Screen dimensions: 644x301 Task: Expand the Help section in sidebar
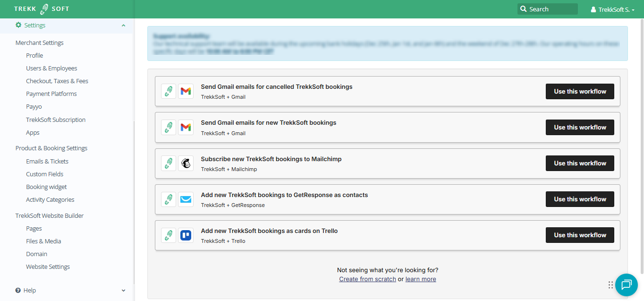[123, 291]
